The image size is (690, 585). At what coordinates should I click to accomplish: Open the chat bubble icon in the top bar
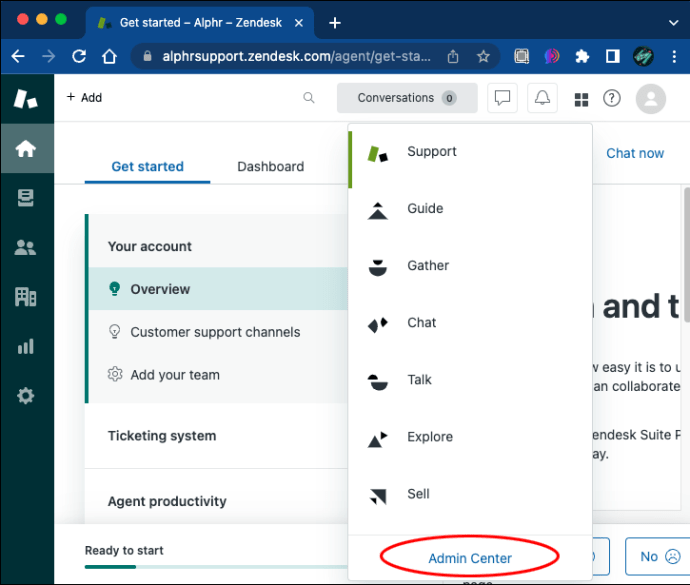tap(503, 98)
